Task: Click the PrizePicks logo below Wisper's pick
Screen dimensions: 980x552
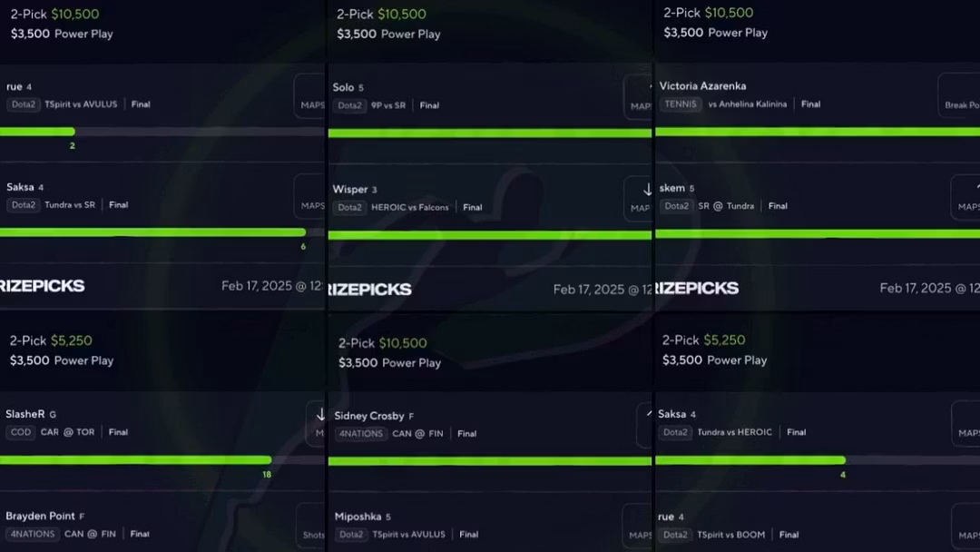Action: (x=370, y=290)
